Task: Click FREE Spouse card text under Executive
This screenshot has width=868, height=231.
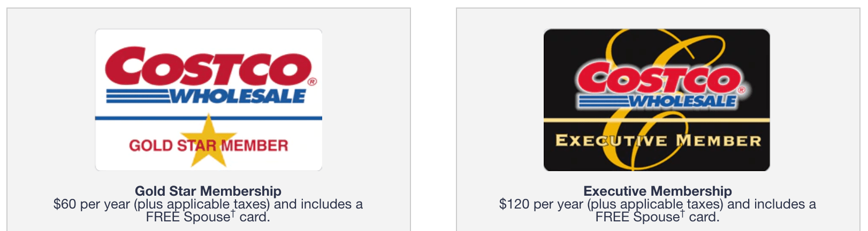Action: 658,217
